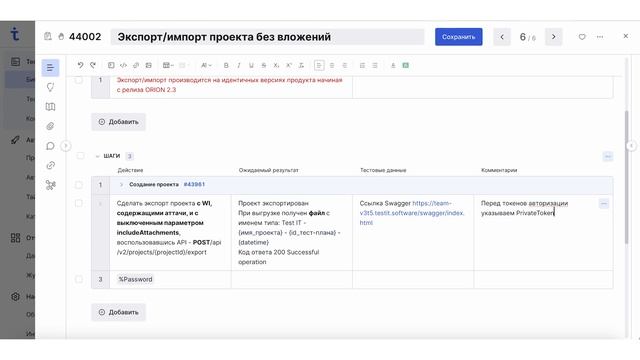640x360 pixels.
Task: Click the hand icon next to 44002
Action: [61, 37]
